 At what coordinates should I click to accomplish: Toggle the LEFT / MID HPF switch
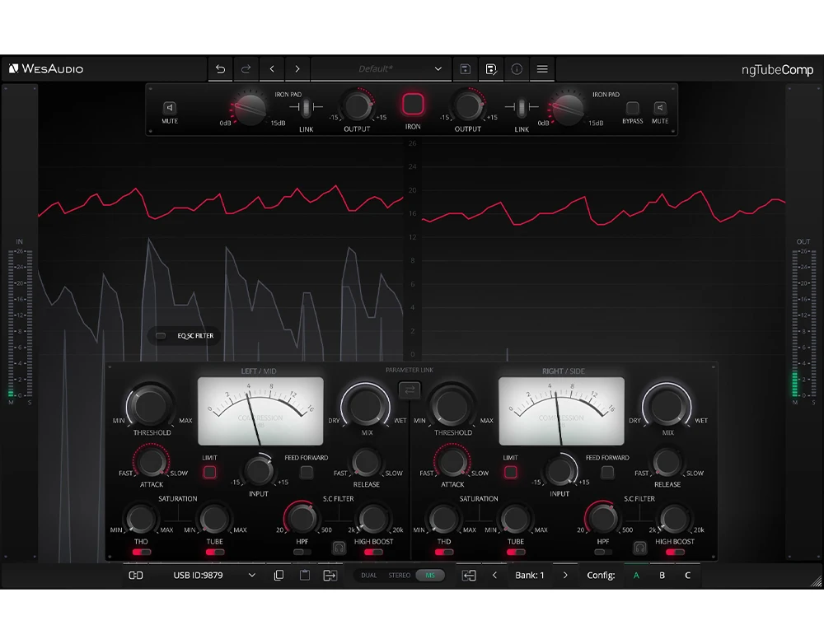click(x=302, y=552)
